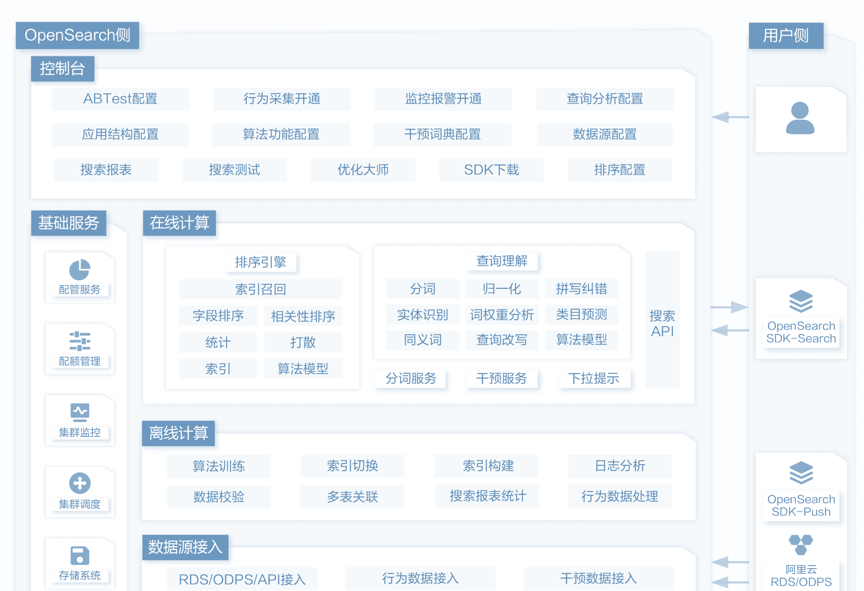Select the 配管服务 pie chart icon
This screenshot has width=864, height=591.
point(79,270)
